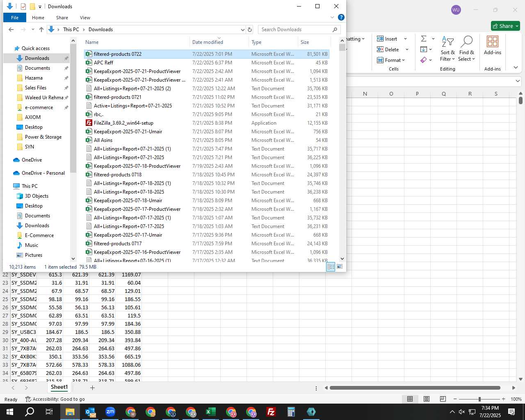Click the Back arrow in File Explorer

point(11,30)
